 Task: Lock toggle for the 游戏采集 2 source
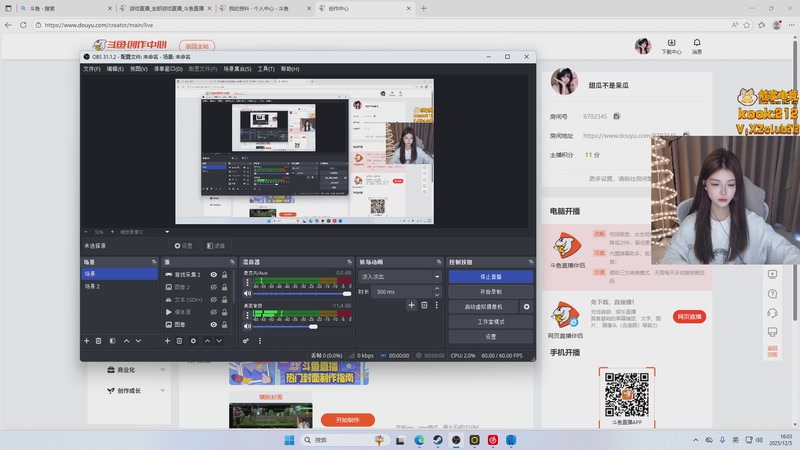[x=224, y=274]
